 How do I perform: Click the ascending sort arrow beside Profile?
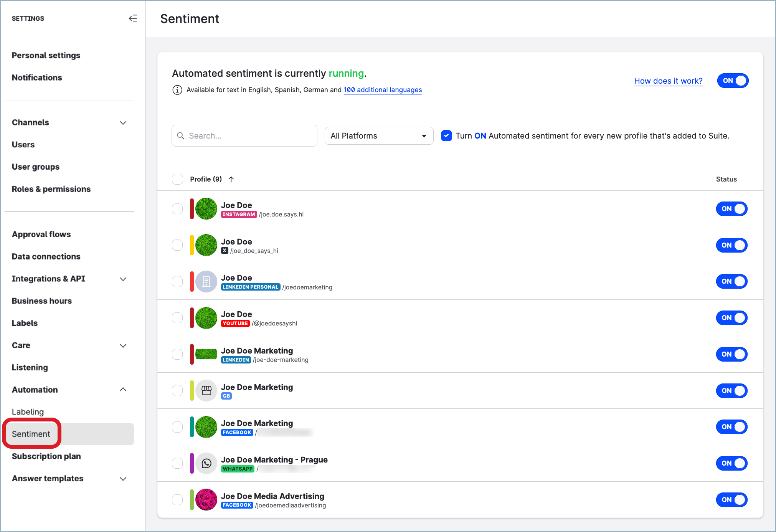tap(231, 179)
